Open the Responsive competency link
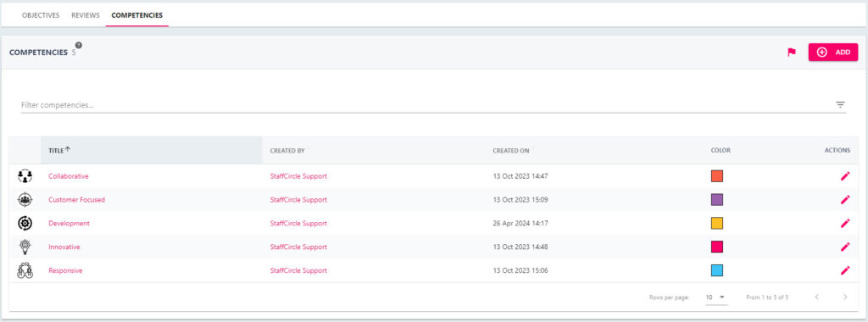 [x=66, y=270]
